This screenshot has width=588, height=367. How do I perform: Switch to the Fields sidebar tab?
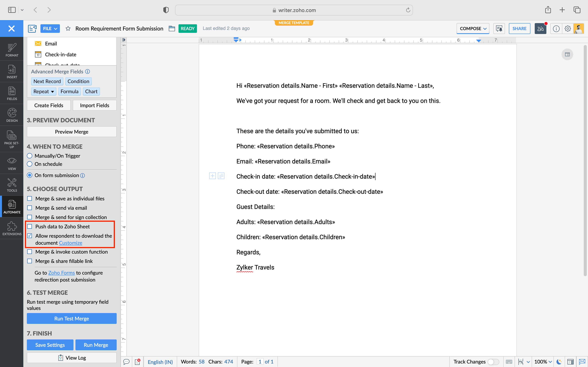point(12,93)
